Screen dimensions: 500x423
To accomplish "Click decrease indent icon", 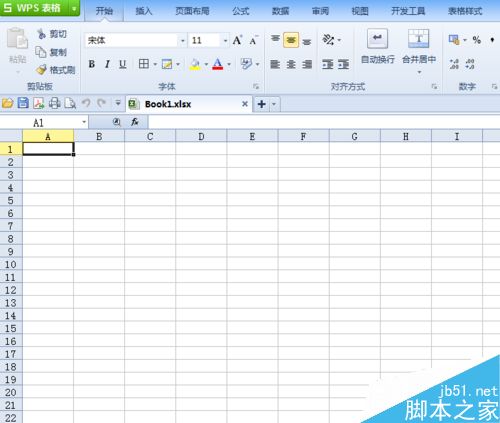I will click(328, 64).
